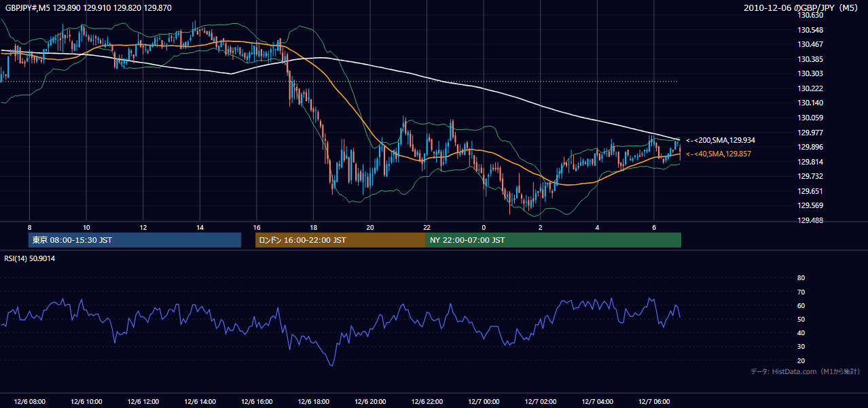
Task: Click the hour label 0 on price chart axis
Action: tap(484, 227)
